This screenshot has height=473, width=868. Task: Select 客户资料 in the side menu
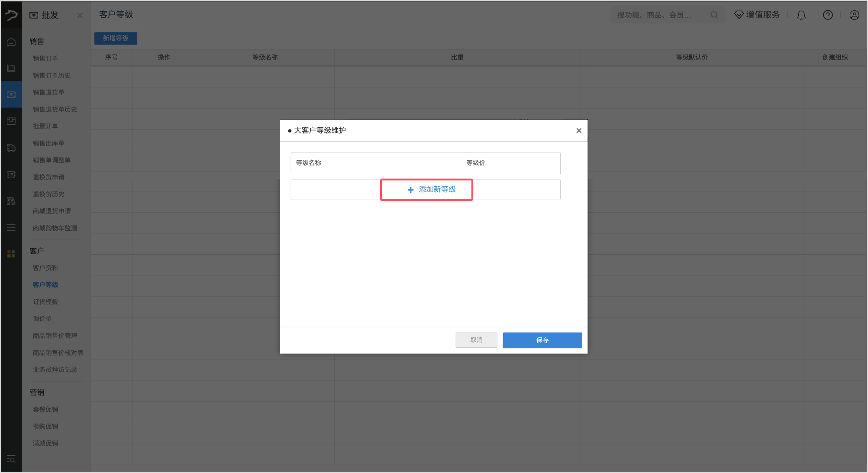pos(45,268)
